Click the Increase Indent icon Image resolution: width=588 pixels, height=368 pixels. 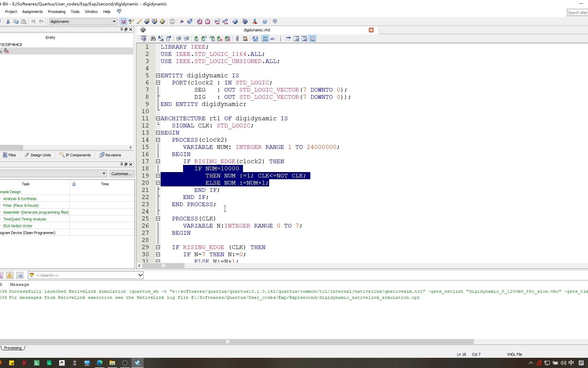[179, 39]
